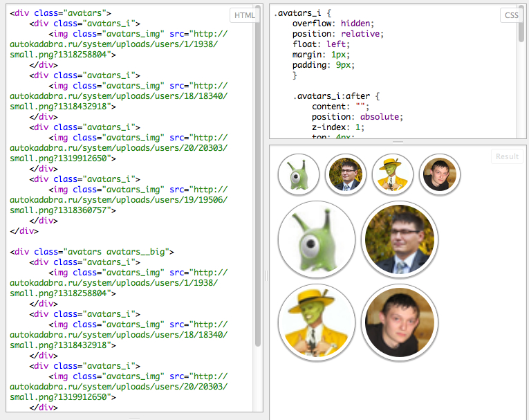Click the small green alien avatar

(x=299, y=174)
